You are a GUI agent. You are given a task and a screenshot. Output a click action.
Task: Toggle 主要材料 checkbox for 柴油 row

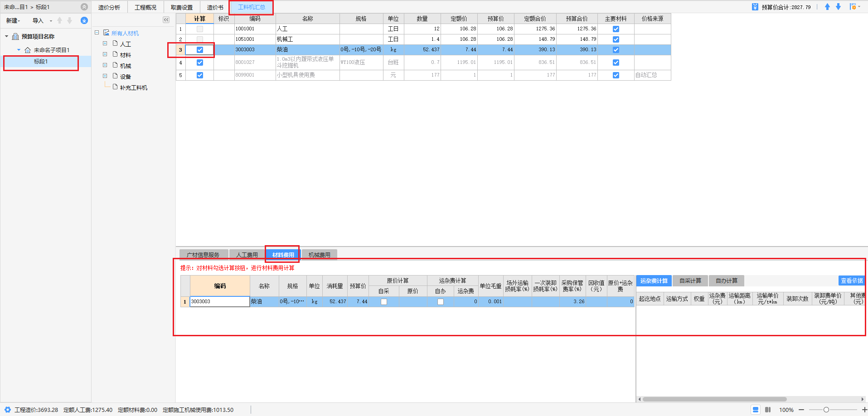click(616, 50)
